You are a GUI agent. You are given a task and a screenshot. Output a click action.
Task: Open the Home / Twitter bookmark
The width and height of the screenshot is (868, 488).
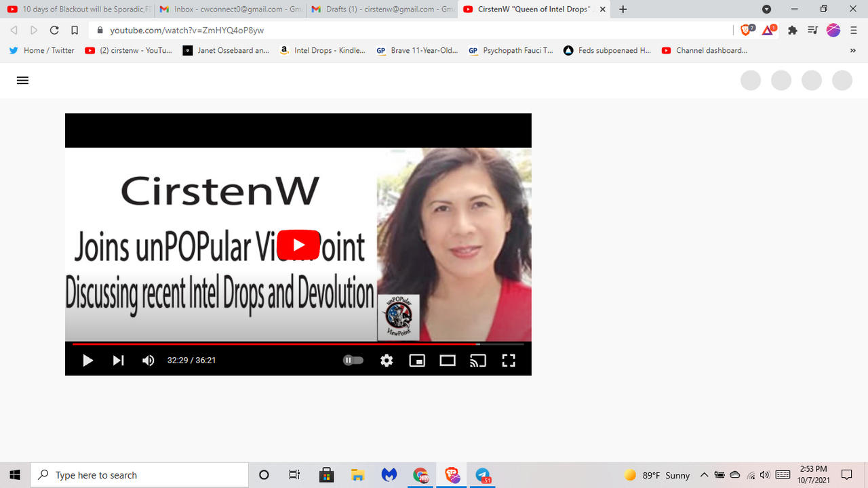pyautogui.click(x=42, y=50)
